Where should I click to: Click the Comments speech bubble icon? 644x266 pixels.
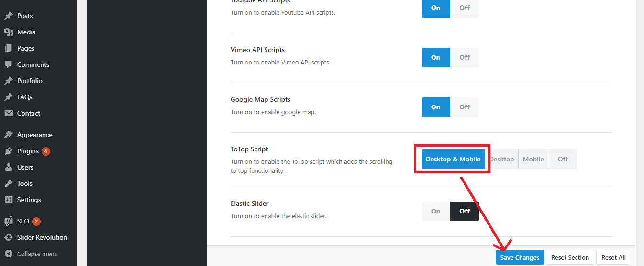coord(9,64)
